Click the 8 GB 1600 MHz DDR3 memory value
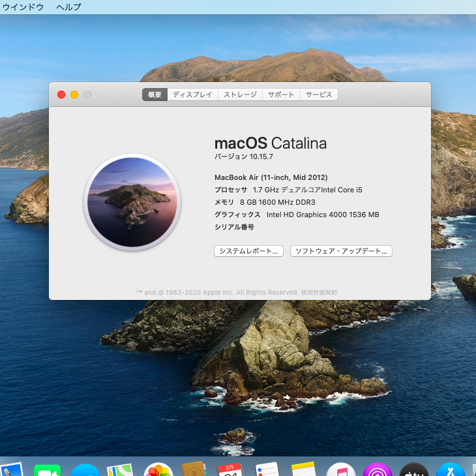The image size is (476, 476). (x=278, y=202)
